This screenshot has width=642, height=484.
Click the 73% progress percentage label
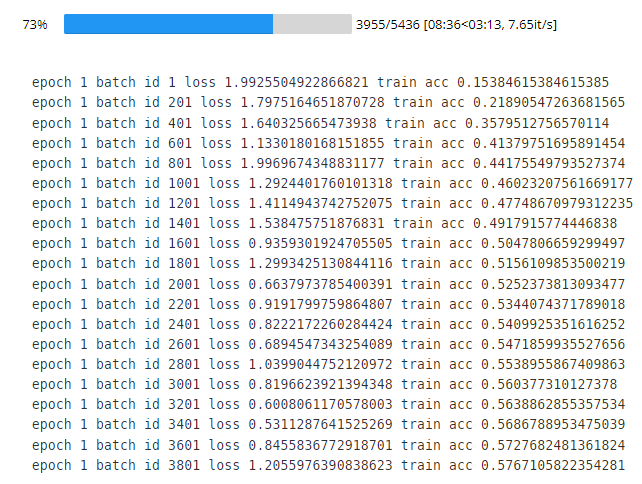pos(35,25)
